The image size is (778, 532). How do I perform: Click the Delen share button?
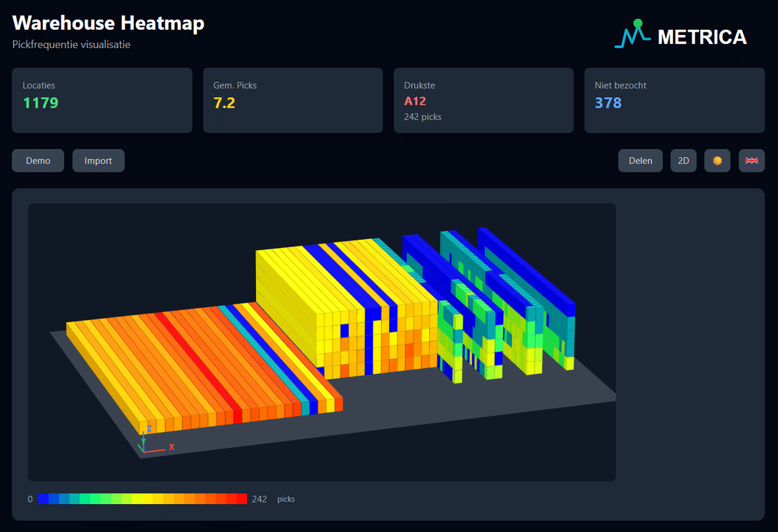[x=641, y=161]
